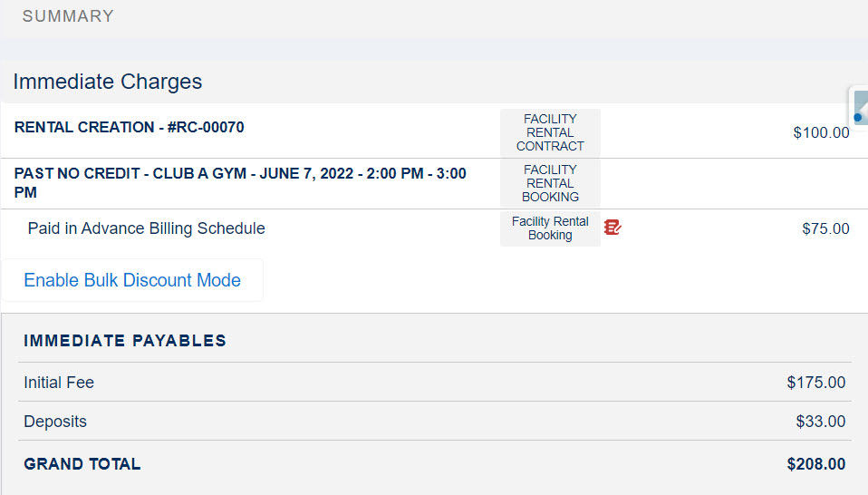Click the uppercase Facility Rental Booking tag
Screen dimensions: 868x495
point(550,183)
